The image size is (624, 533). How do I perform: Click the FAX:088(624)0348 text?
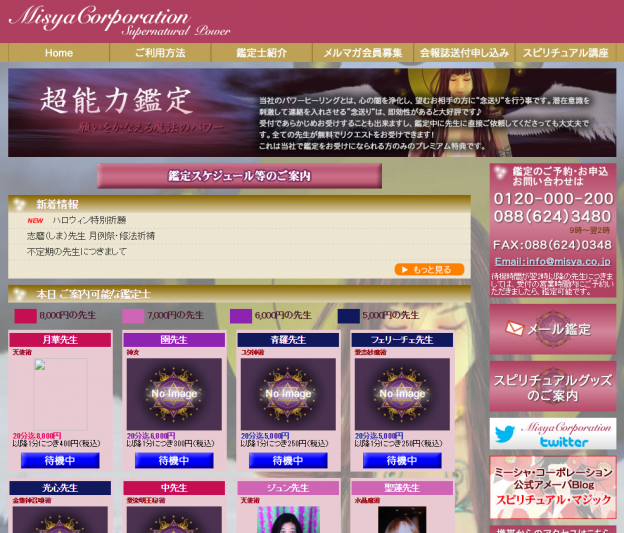tap(552, 245)
